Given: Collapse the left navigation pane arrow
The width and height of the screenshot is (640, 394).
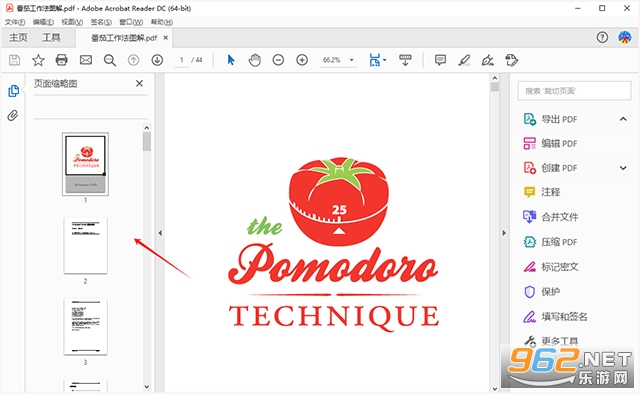Looking at the screenshot, I should point(160,233).
